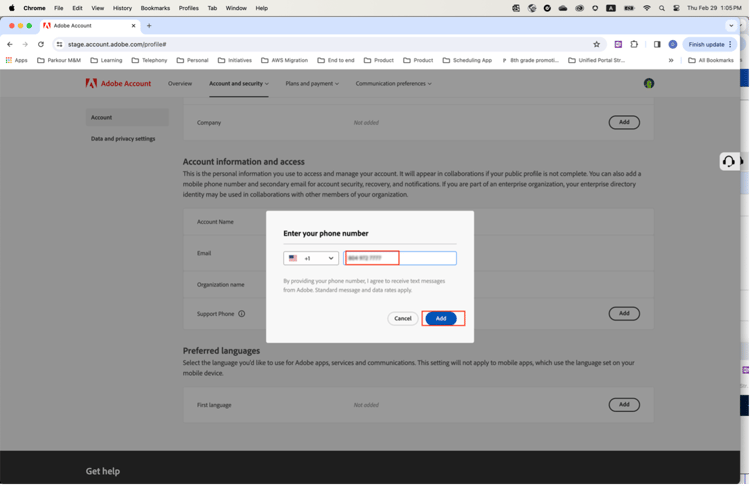Click the battery status icon
This screenshot has height=486, width=750.
coord(629,8)
